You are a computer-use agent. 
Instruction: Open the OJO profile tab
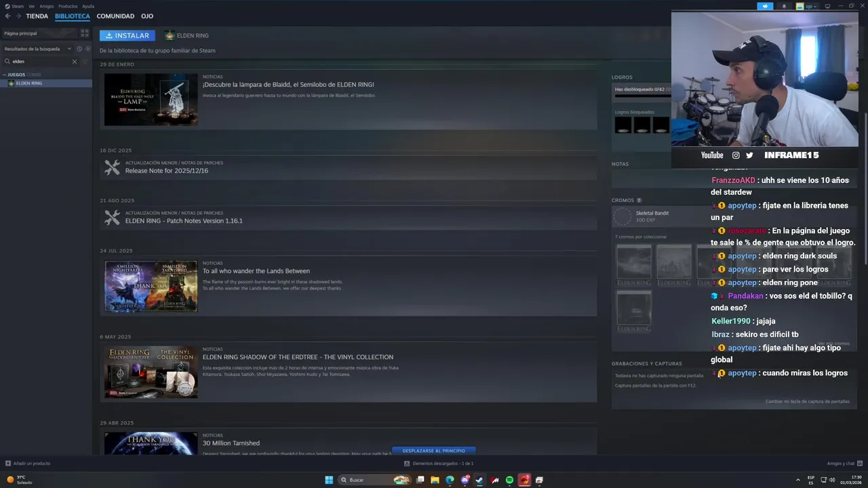click(x=147, y=16)
